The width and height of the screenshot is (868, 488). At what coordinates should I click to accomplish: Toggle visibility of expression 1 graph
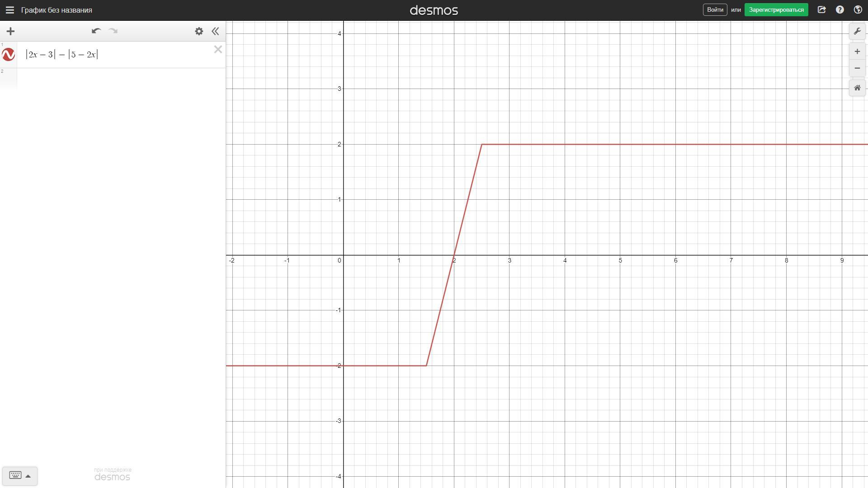click(x=8, y=55)
